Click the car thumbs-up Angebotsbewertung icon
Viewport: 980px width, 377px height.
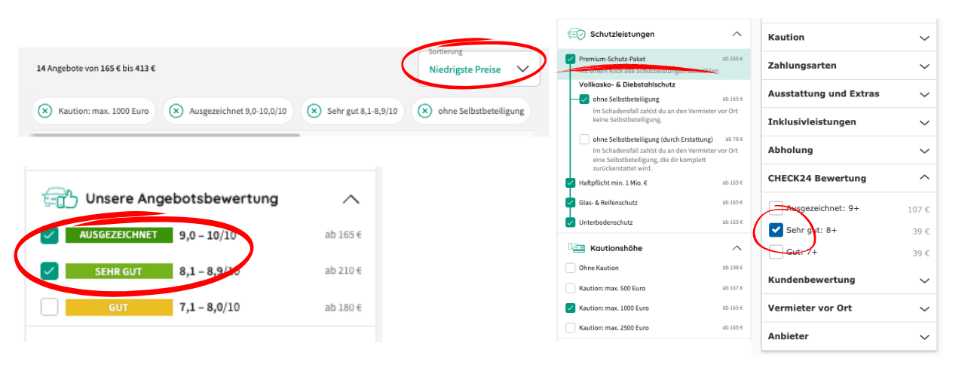[x=59, y=199]
